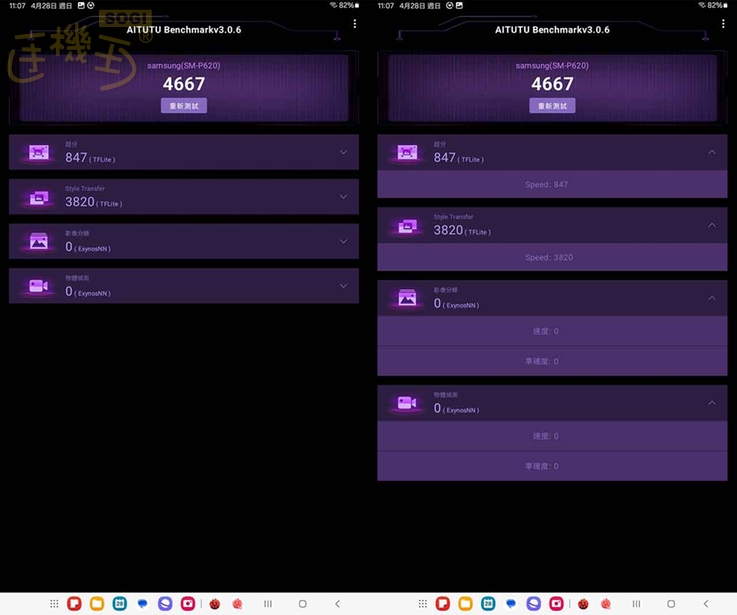737x615 pixels.
Task: Click the Style Transfer icon in left screen
Action: [x=39, y=197]
